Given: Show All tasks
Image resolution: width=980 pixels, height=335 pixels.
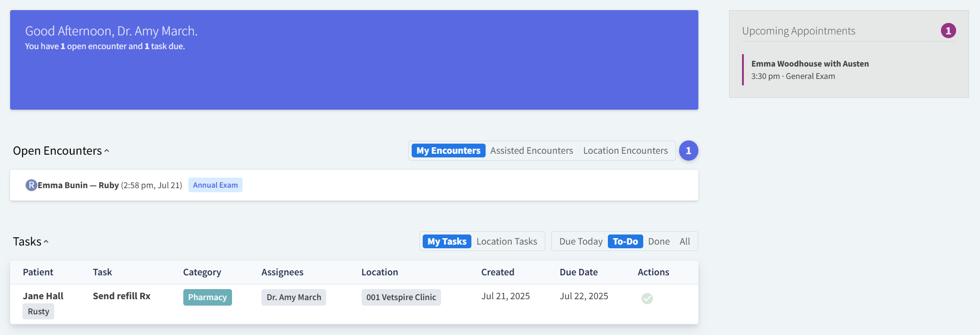Looking at the screenshot, I should [685, 241].
